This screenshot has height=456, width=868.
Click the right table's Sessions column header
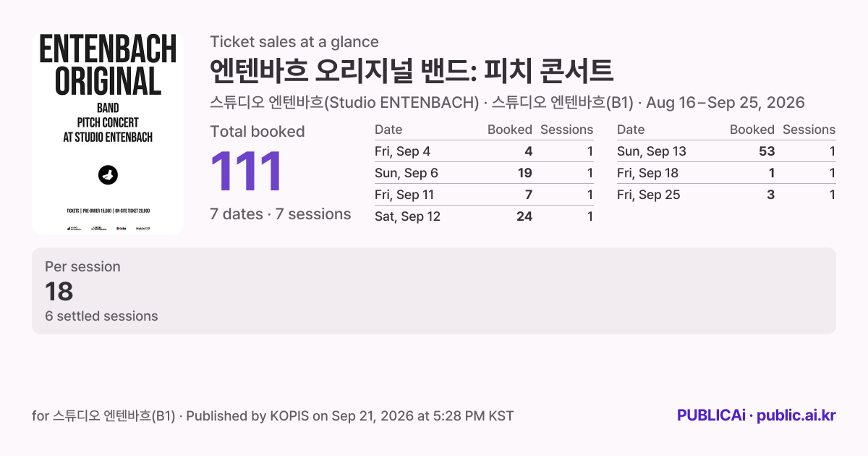tap(809, 130)
